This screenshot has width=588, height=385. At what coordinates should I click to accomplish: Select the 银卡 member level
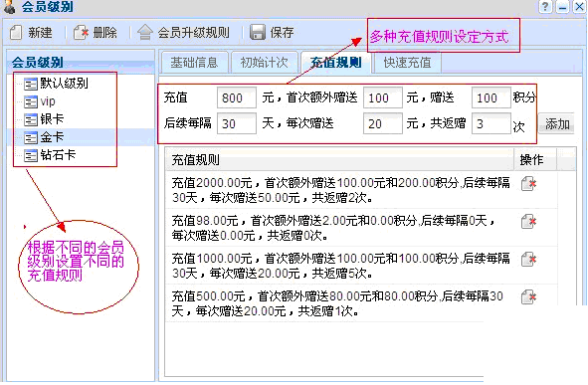44,119
